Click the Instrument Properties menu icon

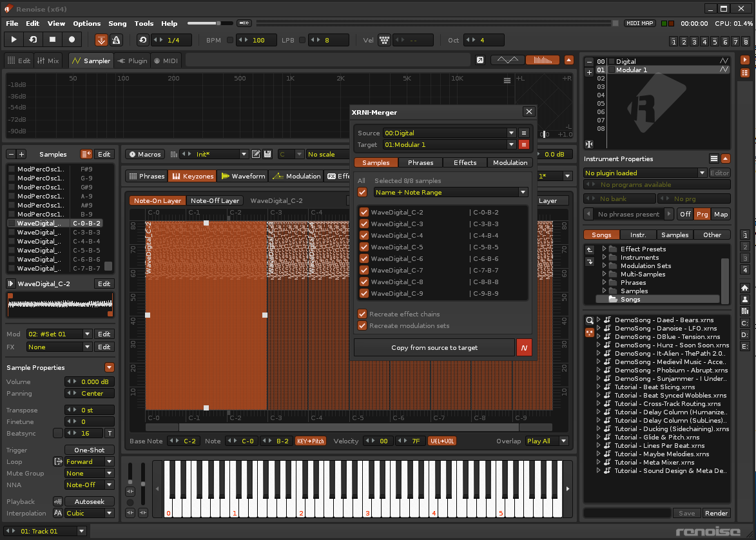pyautogui.click(x=714, y=159)
